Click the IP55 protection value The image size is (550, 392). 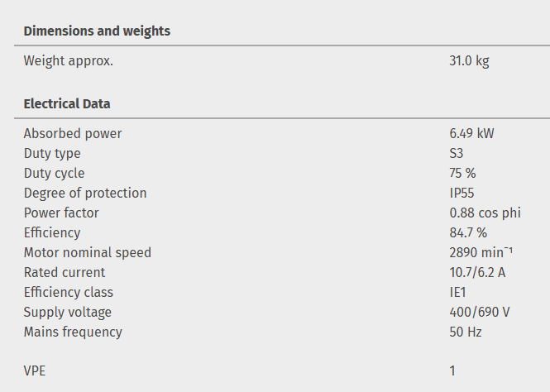tap(462, 193)
